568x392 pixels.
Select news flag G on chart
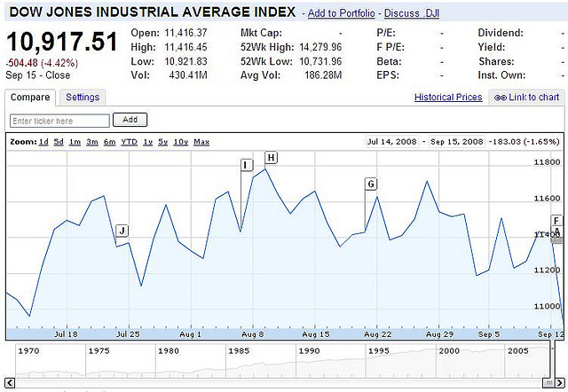[x=371, y=184]
